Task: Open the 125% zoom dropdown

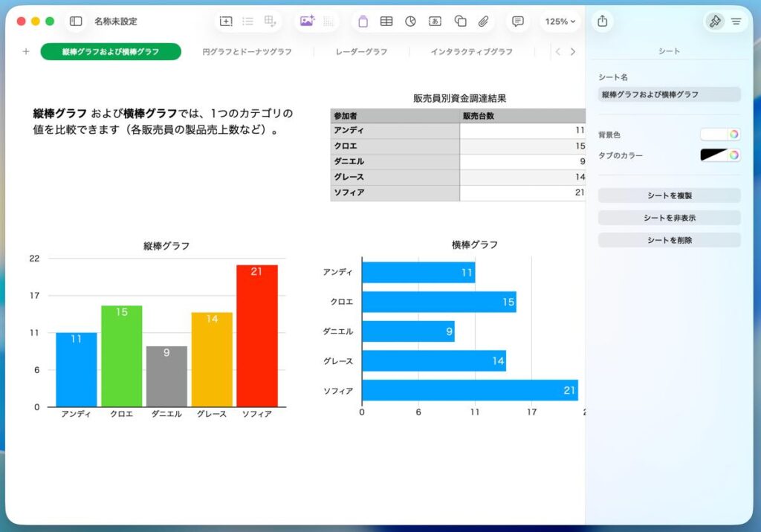Action: pos(560,22)
